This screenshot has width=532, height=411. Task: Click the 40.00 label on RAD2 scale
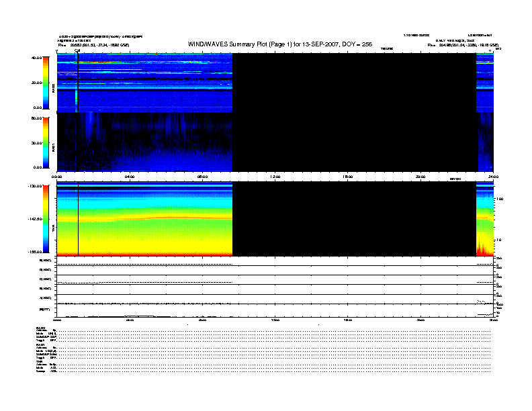point(36,58)
